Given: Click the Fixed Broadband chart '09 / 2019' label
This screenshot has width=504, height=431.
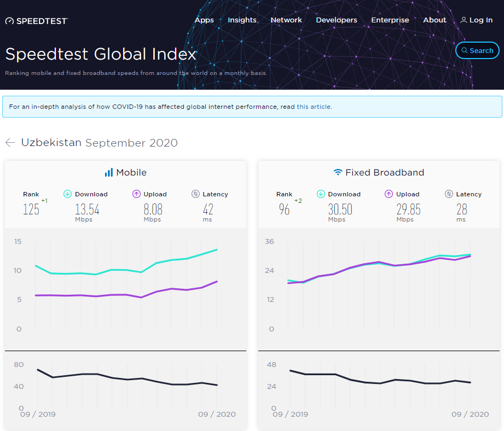Looking at the screenshot, I should [290, 414].
